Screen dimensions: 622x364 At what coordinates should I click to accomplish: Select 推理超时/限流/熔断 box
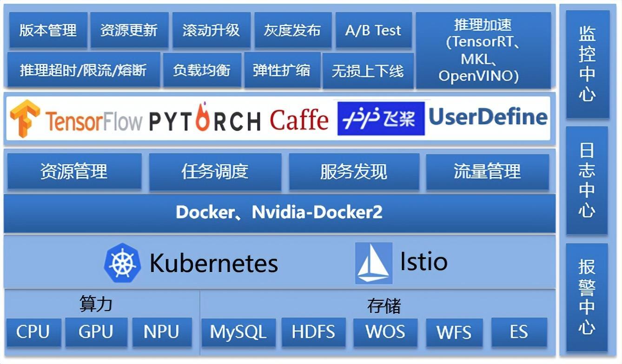[84, 70]
